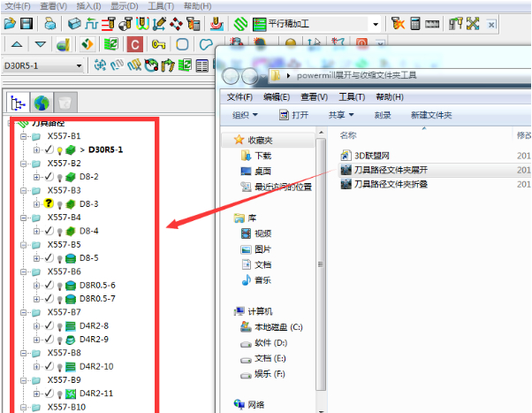Toggle the checkmark on D30R5-1 toolpath
This screenshot has height=413, width=532.
[x=49, y=149]
